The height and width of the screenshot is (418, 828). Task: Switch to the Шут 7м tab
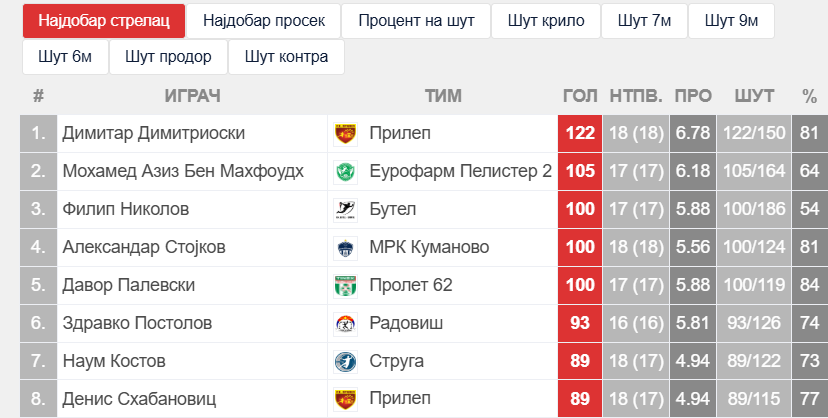(x=644, y=20)
